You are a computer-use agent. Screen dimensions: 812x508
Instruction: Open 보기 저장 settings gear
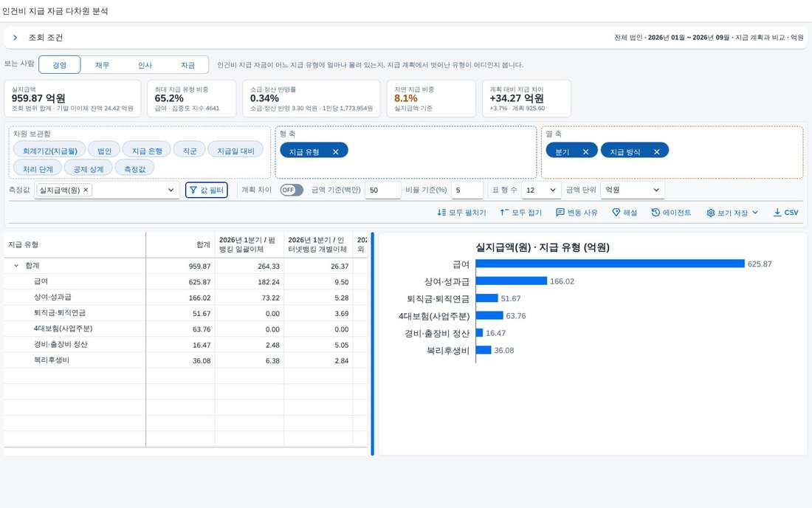tap(710, 213)
